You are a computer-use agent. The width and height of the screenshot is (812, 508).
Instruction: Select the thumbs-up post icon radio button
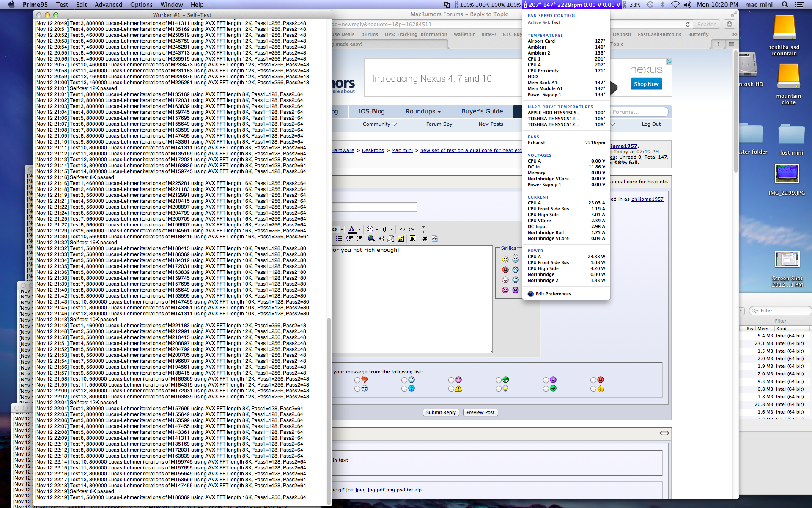(x=593, y=389)
